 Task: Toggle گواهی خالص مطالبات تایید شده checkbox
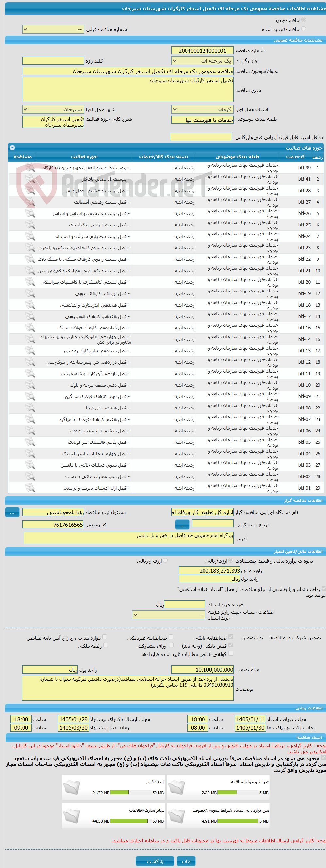(231, 653)
